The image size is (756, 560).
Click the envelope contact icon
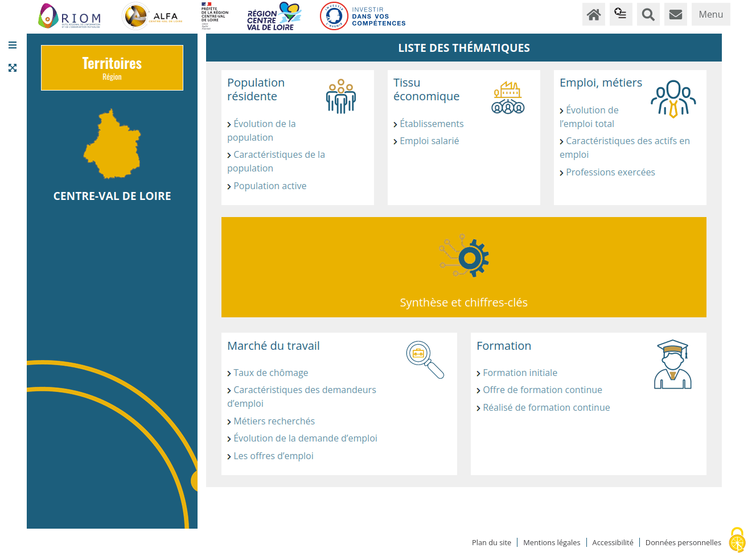coord(676,14)
